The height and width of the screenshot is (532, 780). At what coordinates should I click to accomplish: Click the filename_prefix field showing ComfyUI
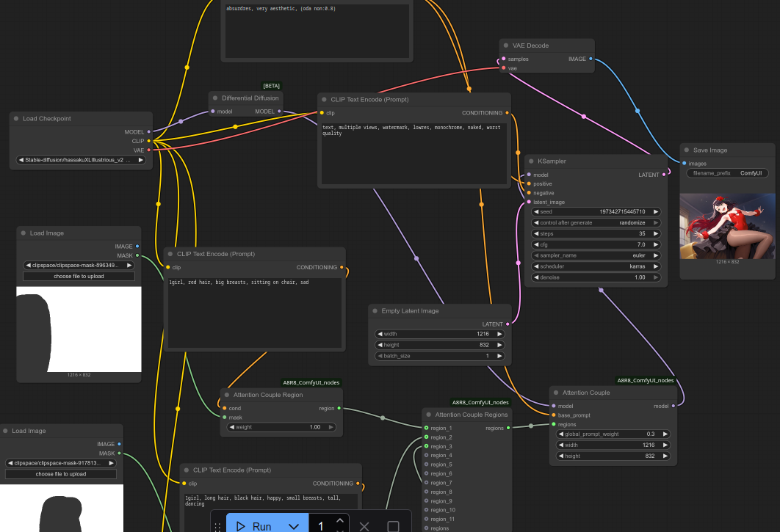727,173
